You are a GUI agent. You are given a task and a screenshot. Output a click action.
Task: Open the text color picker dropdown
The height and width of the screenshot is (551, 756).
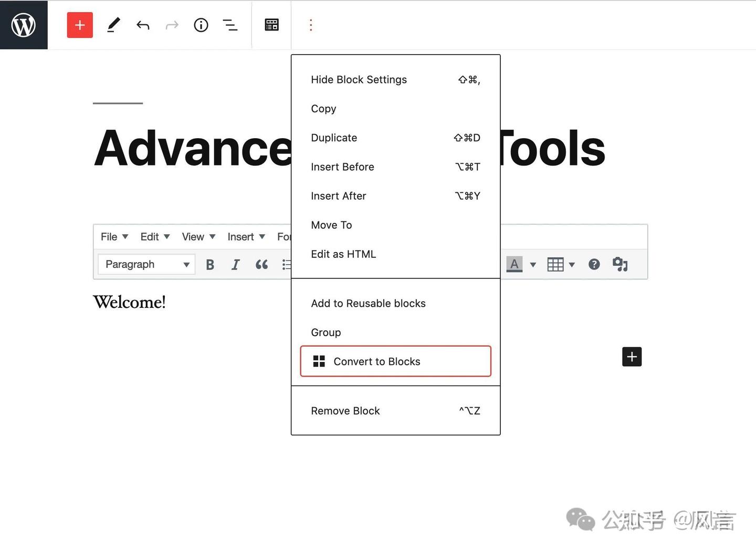point(533,264)
